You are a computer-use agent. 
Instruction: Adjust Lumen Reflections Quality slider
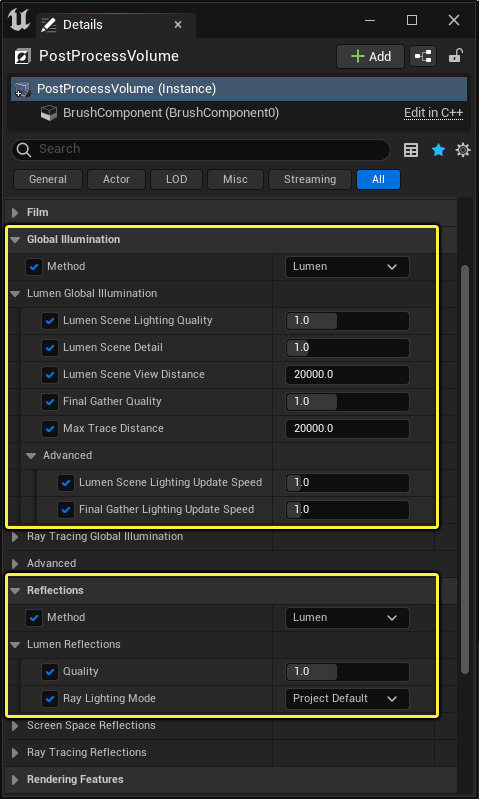pyautogui.click(x=347, y=672)
